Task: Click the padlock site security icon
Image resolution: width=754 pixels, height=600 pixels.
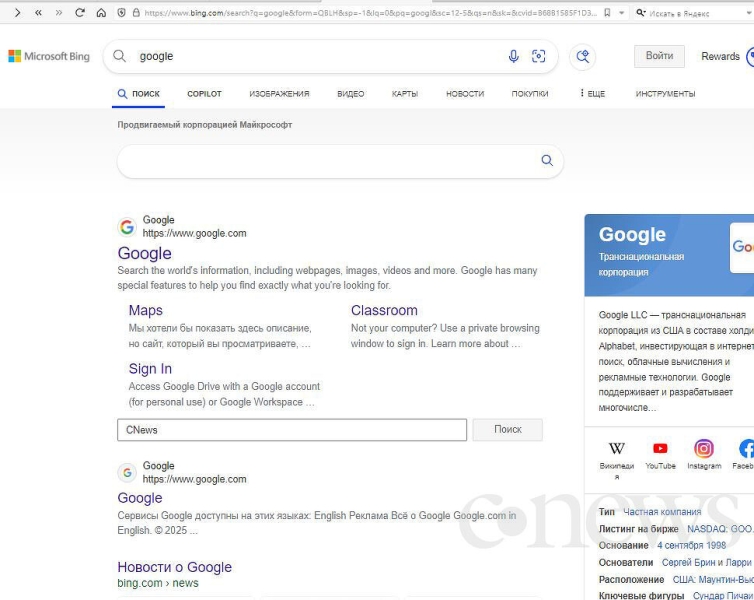Action: pyautogui.click(x=136, y=13)
